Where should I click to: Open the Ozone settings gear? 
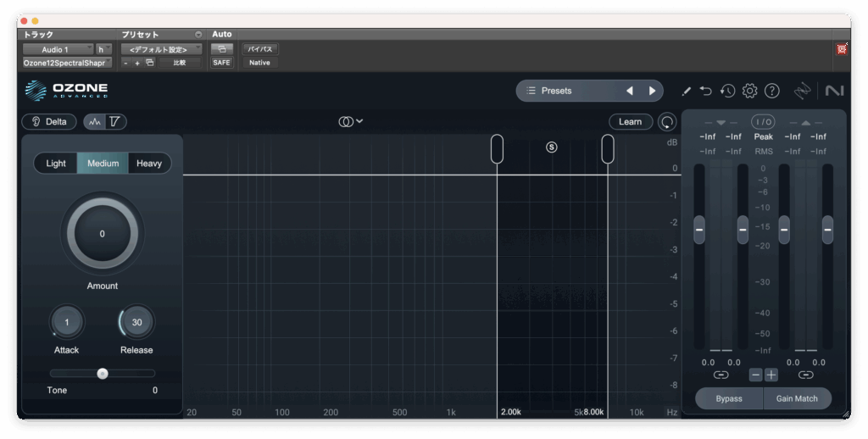[x=749, y=91]
